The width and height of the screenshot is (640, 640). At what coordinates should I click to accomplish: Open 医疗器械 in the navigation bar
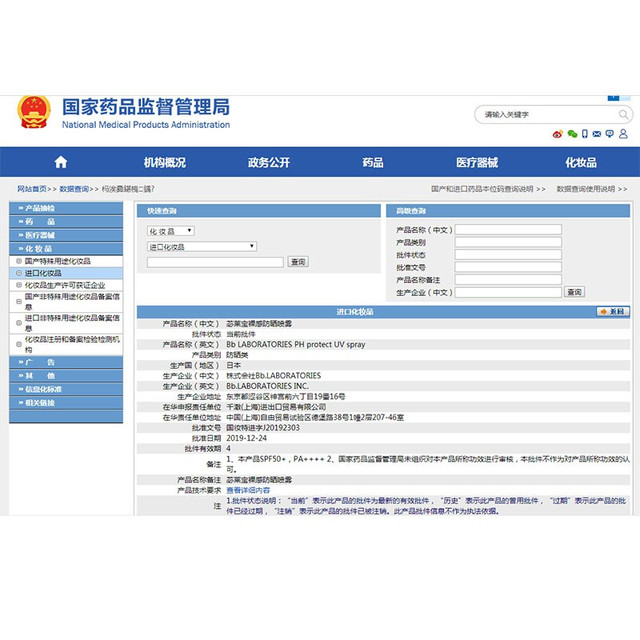477,162
